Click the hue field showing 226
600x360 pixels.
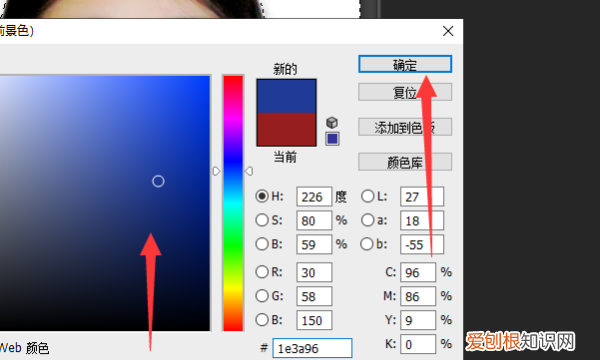coord(314,197)
